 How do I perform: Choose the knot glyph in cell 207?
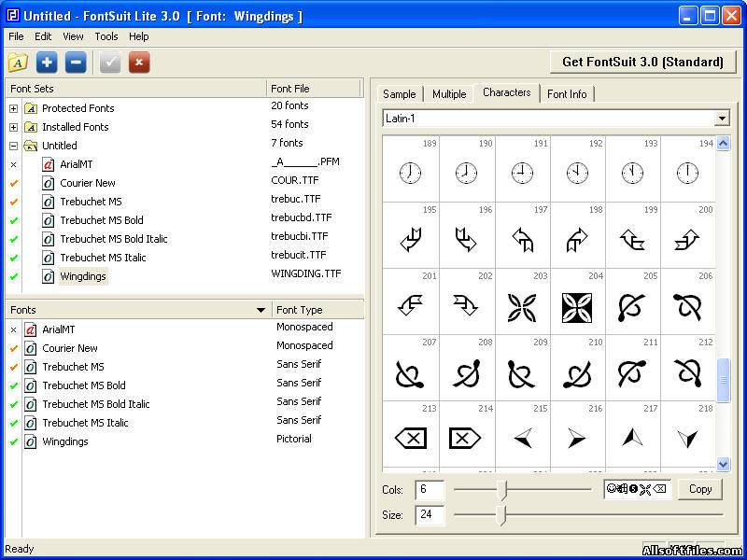tap(410, 374)
